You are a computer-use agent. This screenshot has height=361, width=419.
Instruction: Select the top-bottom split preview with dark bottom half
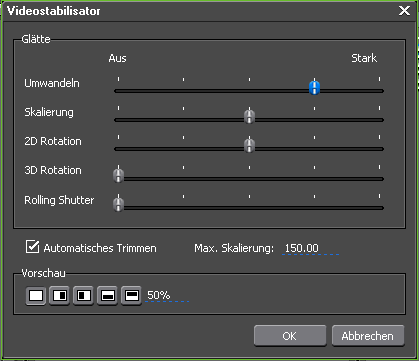(108, 296)
